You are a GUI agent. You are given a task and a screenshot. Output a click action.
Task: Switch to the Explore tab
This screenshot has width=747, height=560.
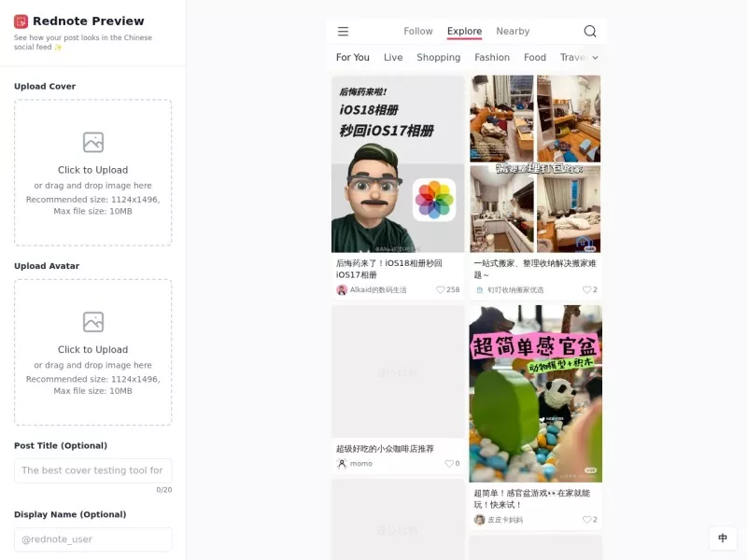pos(464,32)
